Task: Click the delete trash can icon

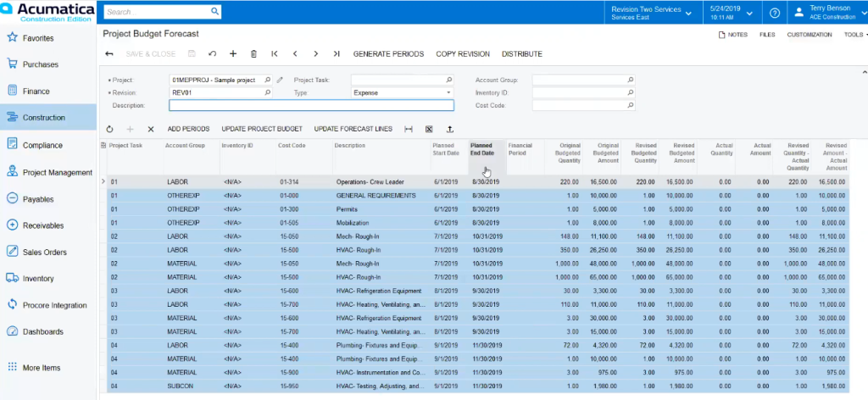Action: click(x=253, y=54)
